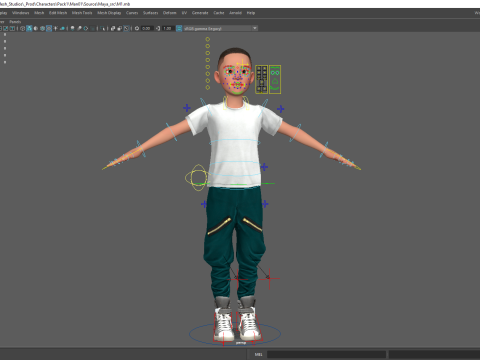
Task: Open the sRGB gamma (legacy) view transform dropdown
Action: [220, 28]
